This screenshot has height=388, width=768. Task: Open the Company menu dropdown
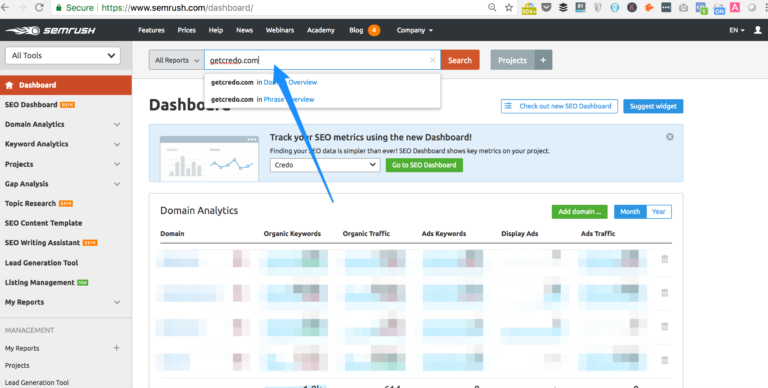pyautogui.click(x=414, y=30)
